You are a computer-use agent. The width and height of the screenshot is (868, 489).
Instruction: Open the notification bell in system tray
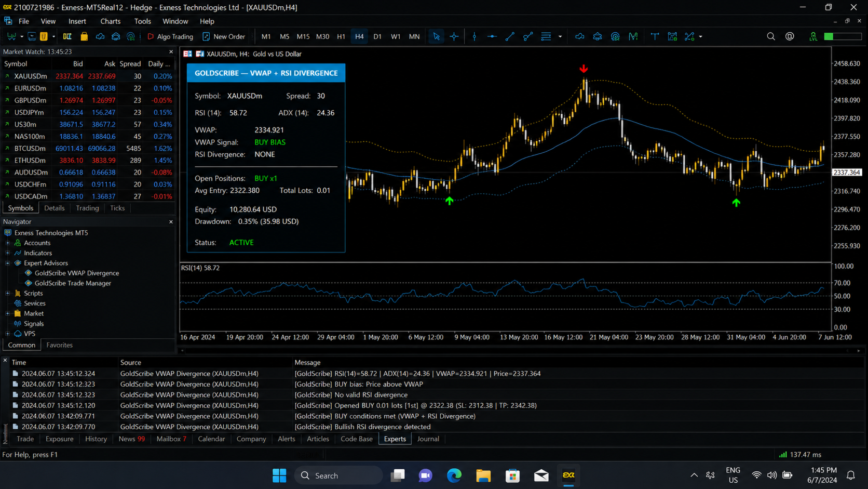pyautogui.click(x=851, y=475)
